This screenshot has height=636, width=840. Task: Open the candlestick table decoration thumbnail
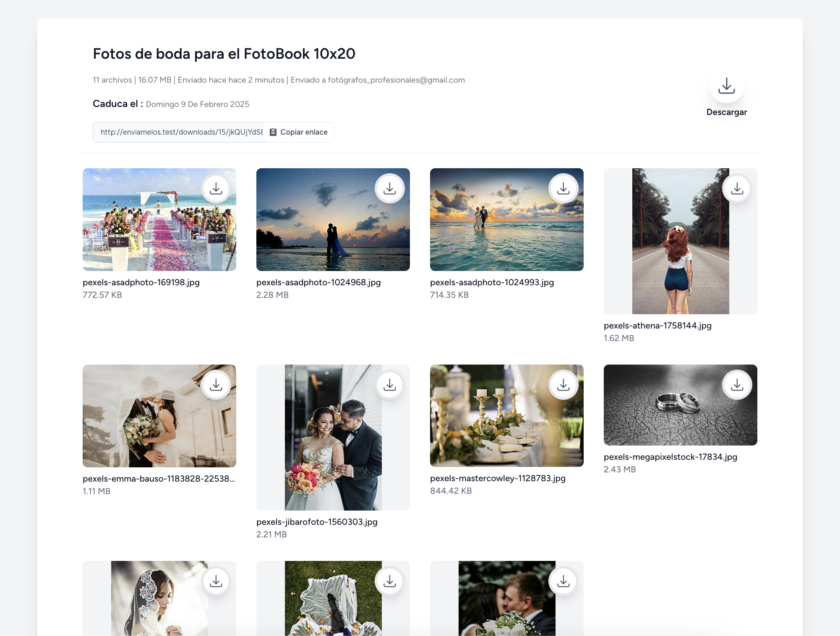pyautogui.click(x=495, y=424)
